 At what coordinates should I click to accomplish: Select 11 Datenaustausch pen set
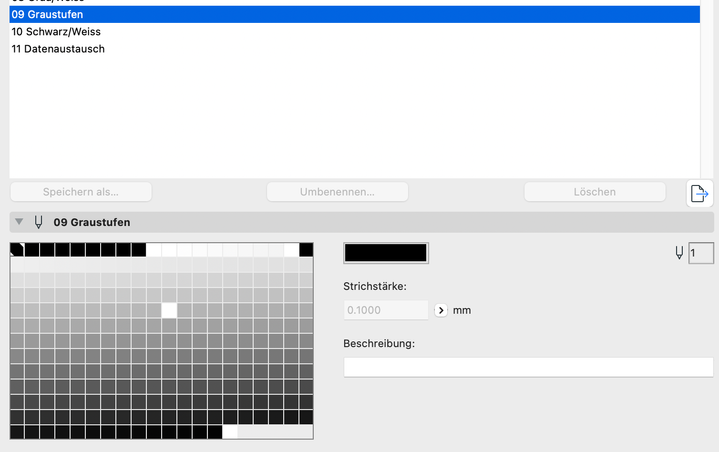(354, 49)
